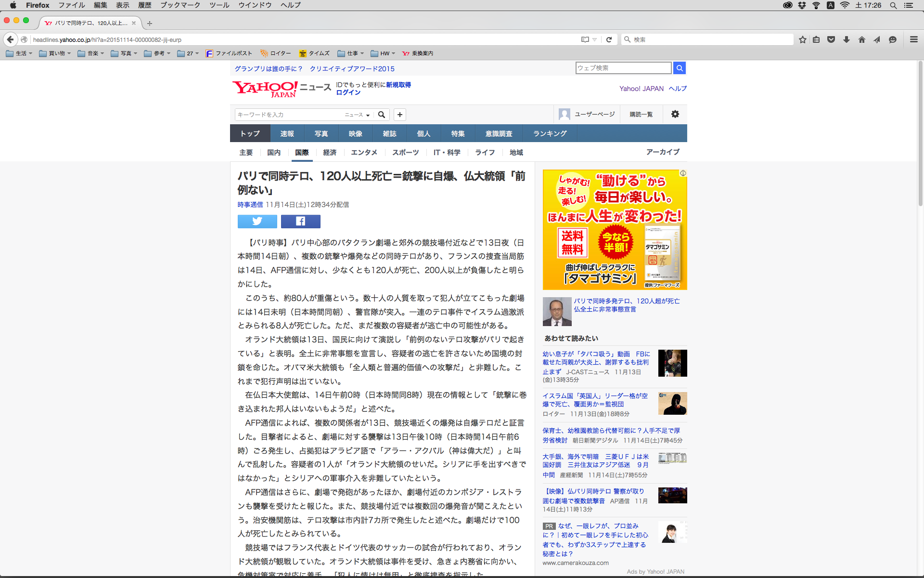This screenshot has height=578, width=924.
Task: Open the Hollande photo thumbnail article
Action: tap(557, 311)
